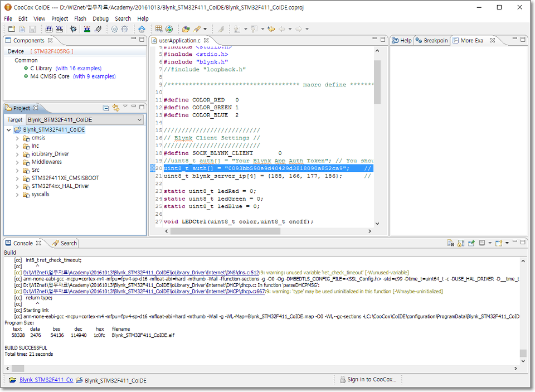Maximize the editor panel
This screenshot has height=392, width=535.
(x=383, y=39)
